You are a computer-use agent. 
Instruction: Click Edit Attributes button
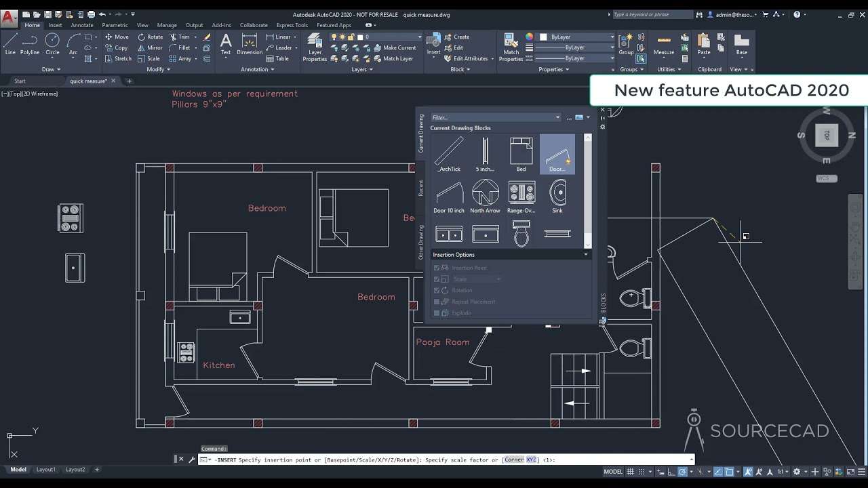pyautogui.click(x=466, y=59)
